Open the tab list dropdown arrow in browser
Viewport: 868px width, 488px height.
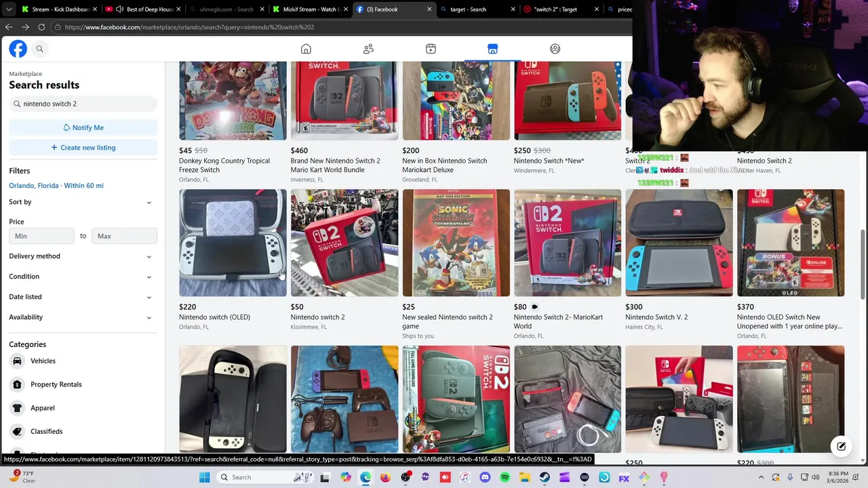tap(9, 9)
